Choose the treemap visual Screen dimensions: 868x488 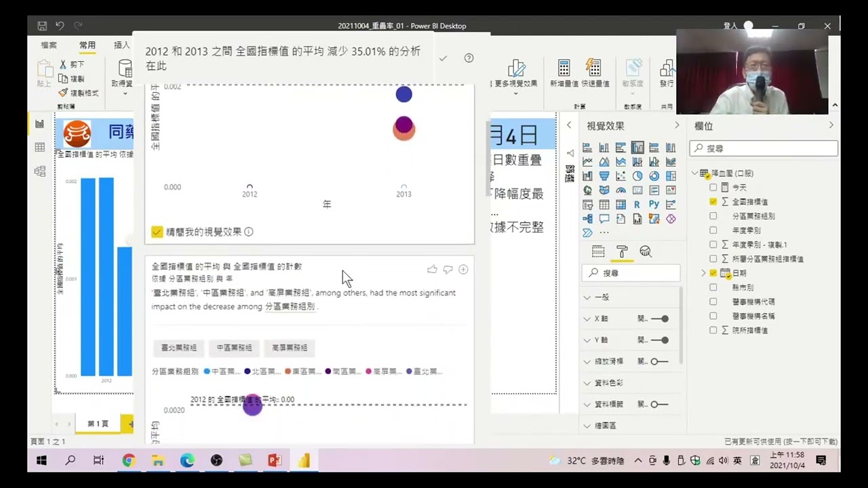(x=671, y=176)
